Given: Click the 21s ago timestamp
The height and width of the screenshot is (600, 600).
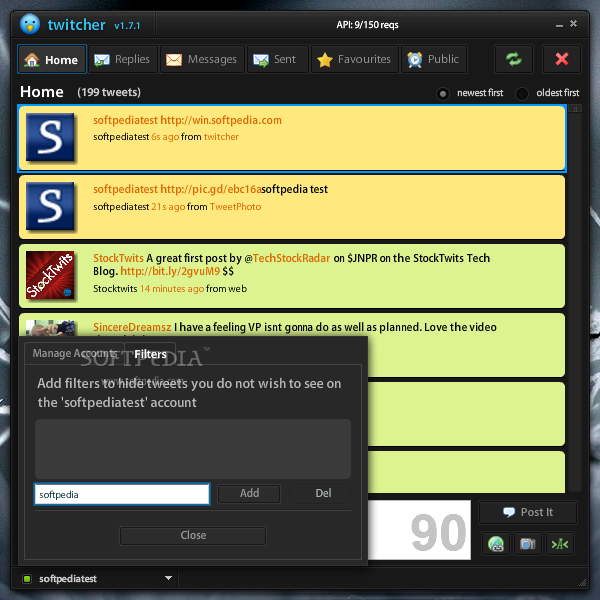Looking at the screenshot, I should pos(168,207).
